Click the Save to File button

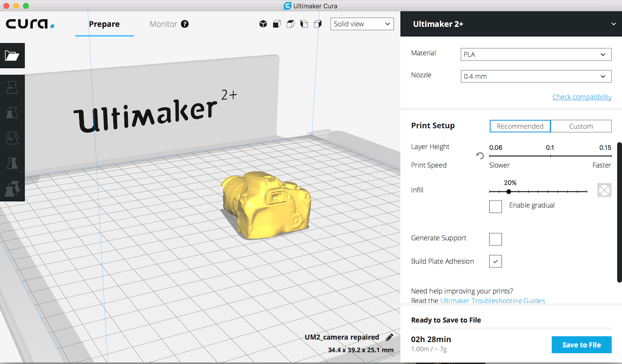tap(581, 344)
